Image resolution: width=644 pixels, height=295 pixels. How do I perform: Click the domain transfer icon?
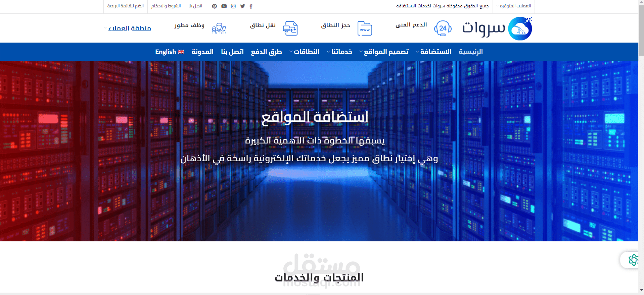click(290, 28)
